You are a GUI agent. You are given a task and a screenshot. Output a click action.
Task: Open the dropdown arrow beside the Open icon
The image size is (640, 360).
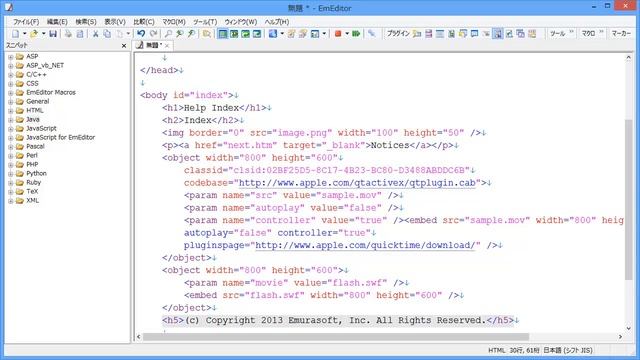tap(43, 34)
